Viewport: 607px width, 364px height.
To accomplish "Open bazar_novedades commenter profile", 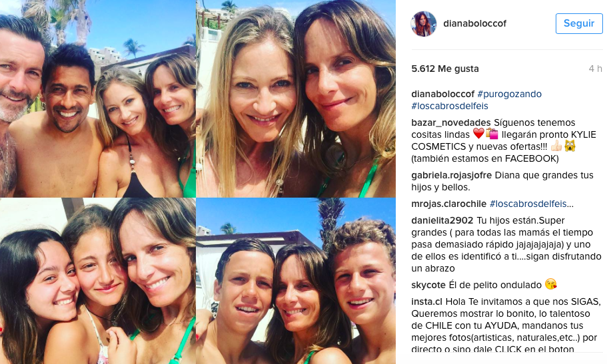I will pyautogui.click(x=450, y=123).
